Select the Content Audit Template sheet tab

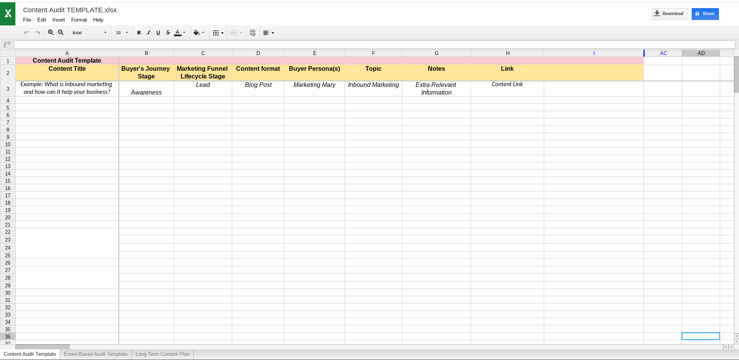30,354
